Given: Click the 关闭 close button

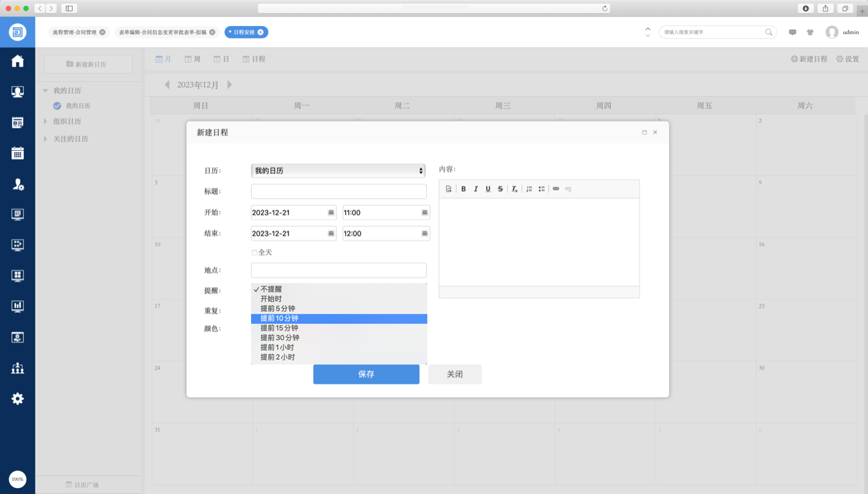Looking at the screenshot, I should 455,375.
